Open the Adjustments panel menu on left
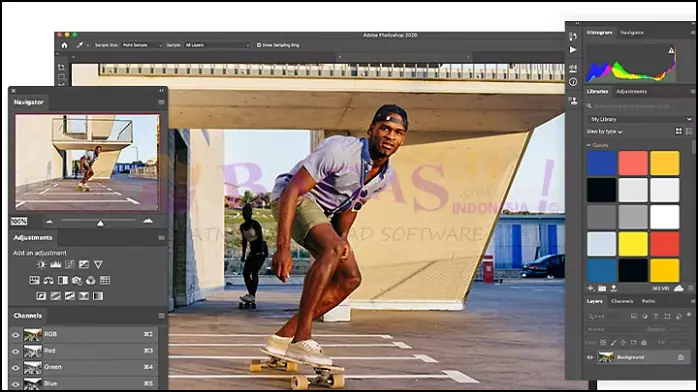 (x=161, y=238)
